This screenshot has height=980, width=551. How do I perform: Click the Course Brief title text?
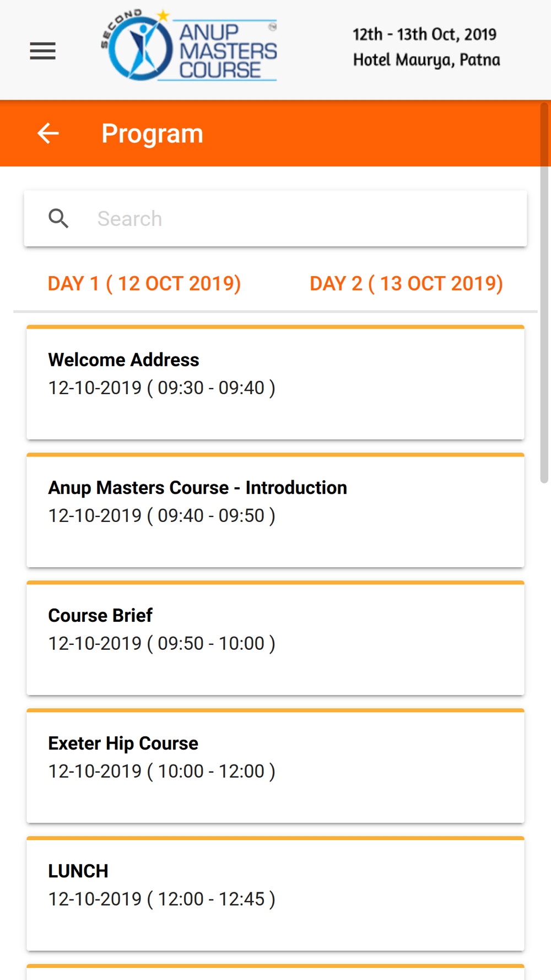100,615
